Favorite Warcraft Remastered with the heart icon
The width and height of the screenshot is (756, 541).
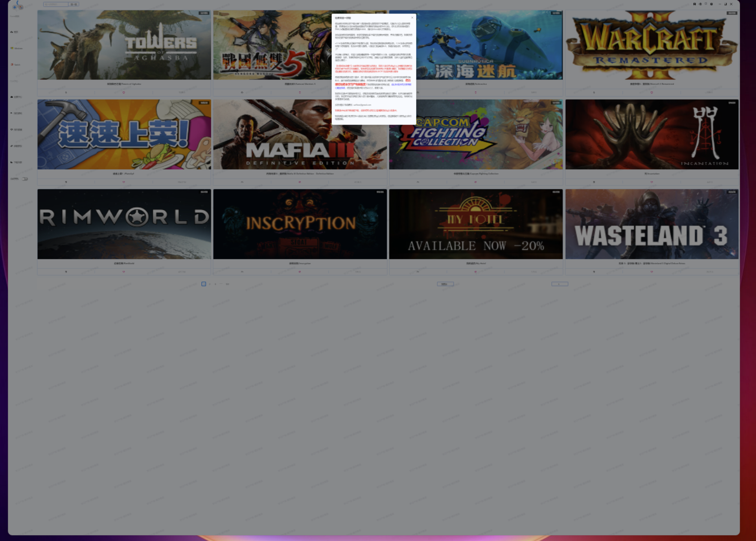[651, 92]
